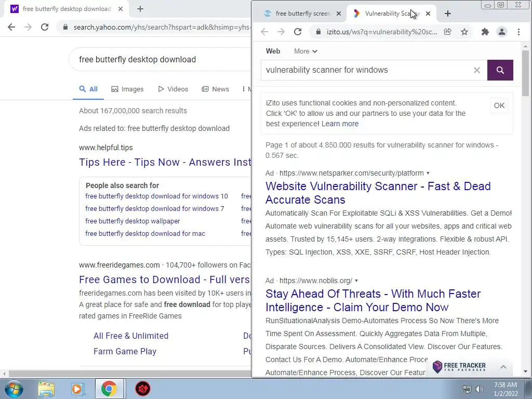
Task: Click taskbar clock showing 7:58 AM
Action: tap(506, 389)
